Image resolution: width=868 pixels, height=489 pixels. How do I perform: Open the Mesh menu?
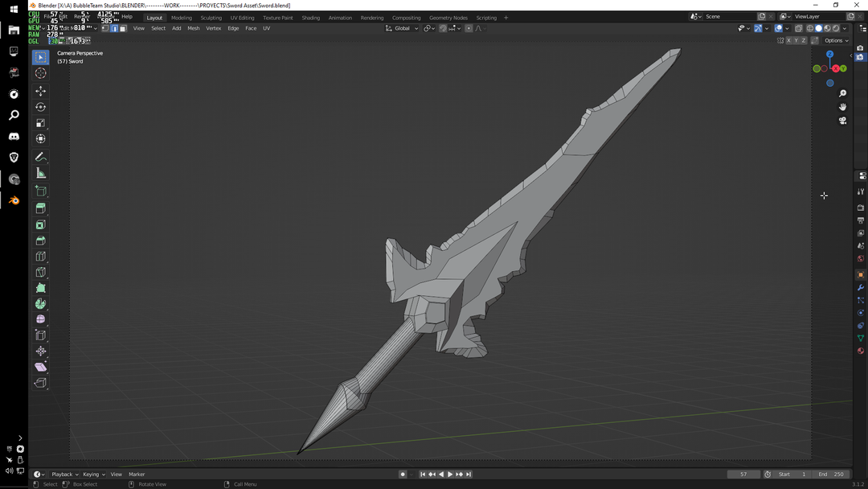pyautogui.click(x=193, y=27)
